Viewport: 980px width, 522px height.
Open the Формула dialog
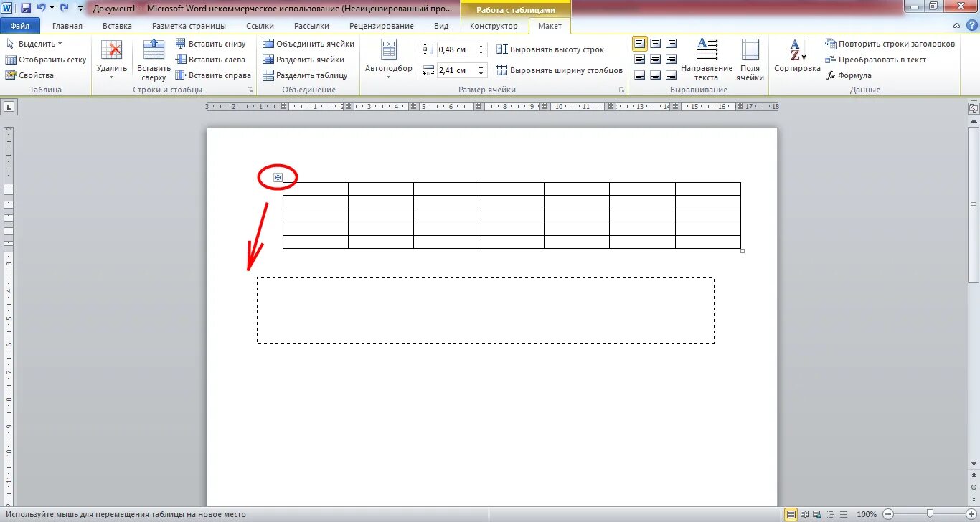pos(849,75)
